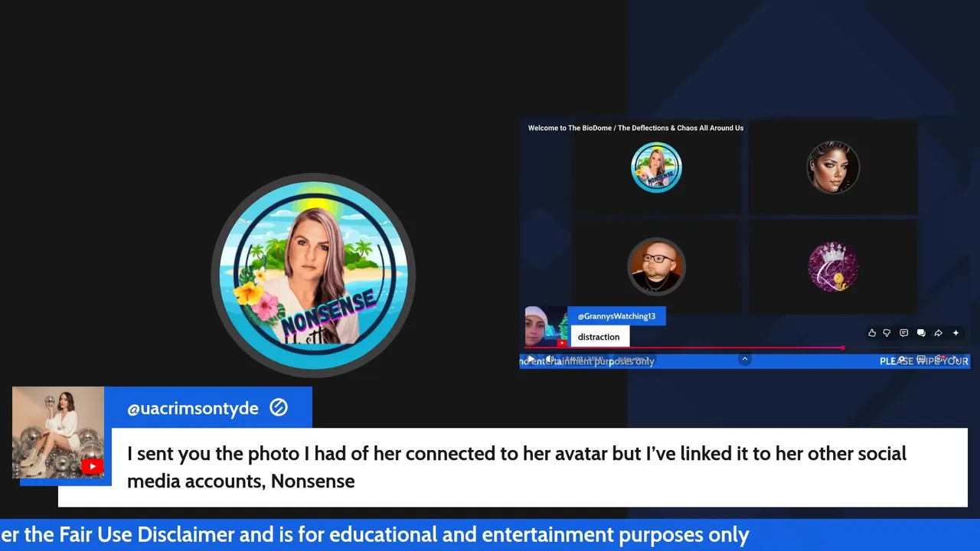Click the embedded video settings gear icon
980x551 pixels.
pos(939,359)
